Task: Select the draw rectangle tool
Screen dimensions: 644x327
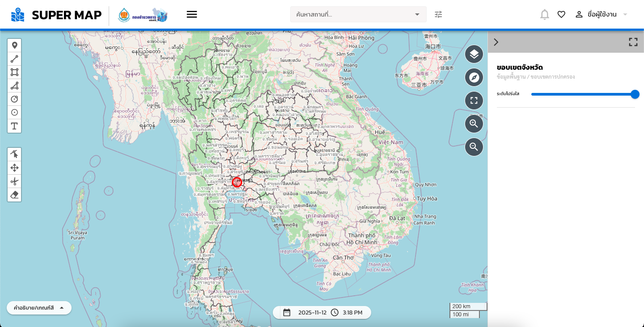Action: [14, 72]
